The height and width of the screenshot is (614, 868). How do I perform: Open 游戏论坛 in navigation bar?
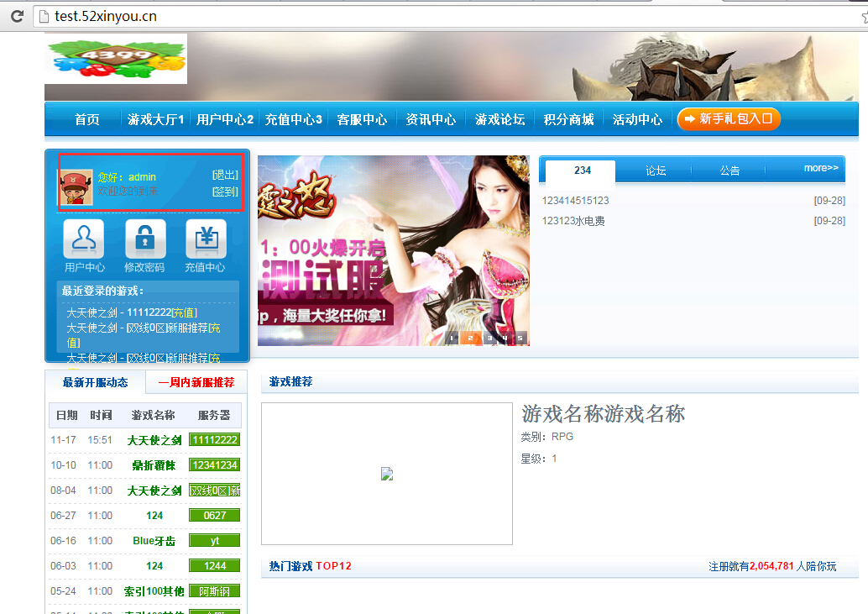499,119
